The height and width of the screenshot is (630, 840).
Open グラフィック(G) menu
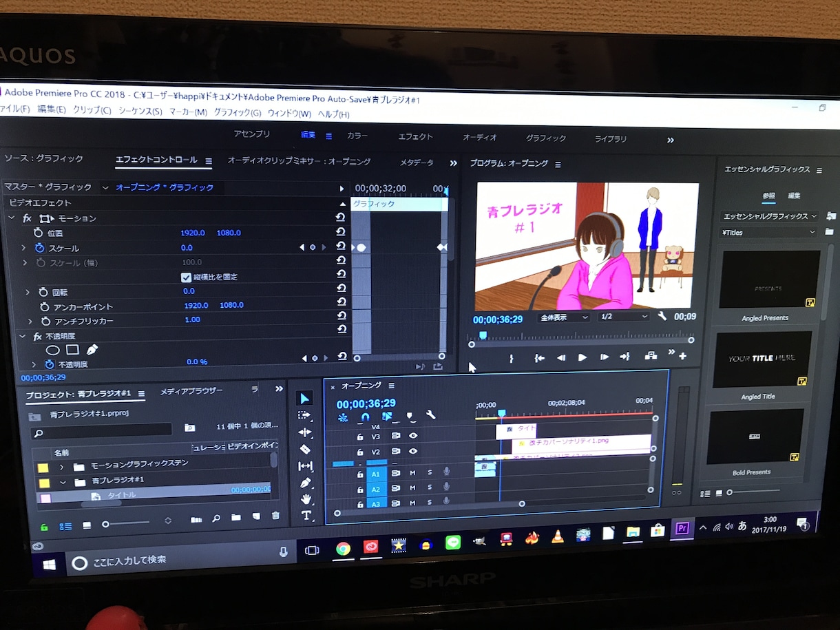238,112
